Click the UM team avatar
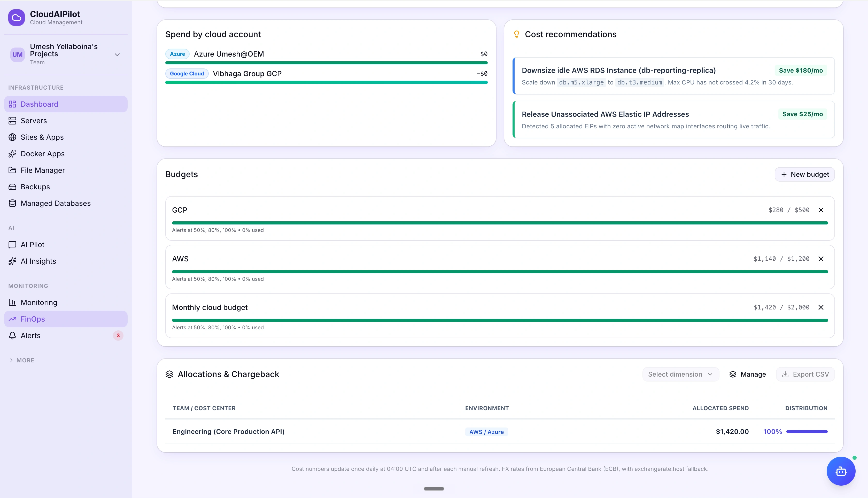 18,55
